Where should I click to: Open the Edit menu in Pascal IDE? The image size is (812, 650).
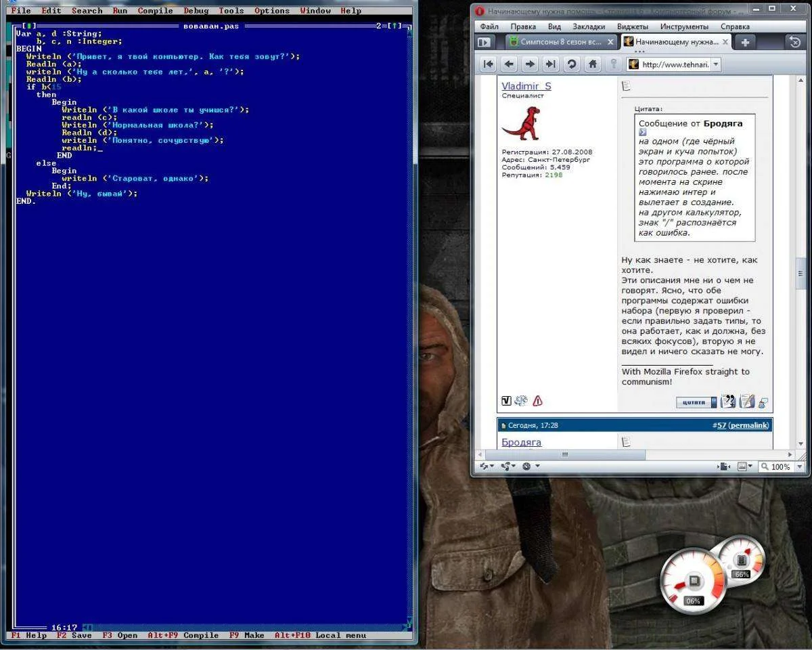point(51,11)
